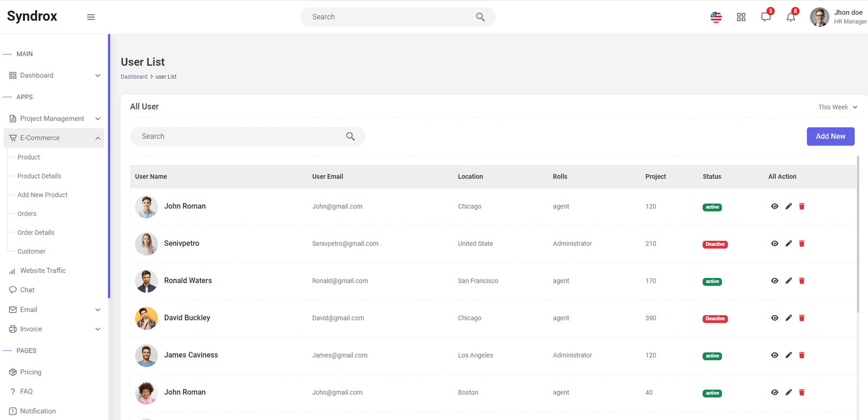This screenshot has height=420, width=868.
Task: Edit James Caviness row
Action: [x=789, y=355]
